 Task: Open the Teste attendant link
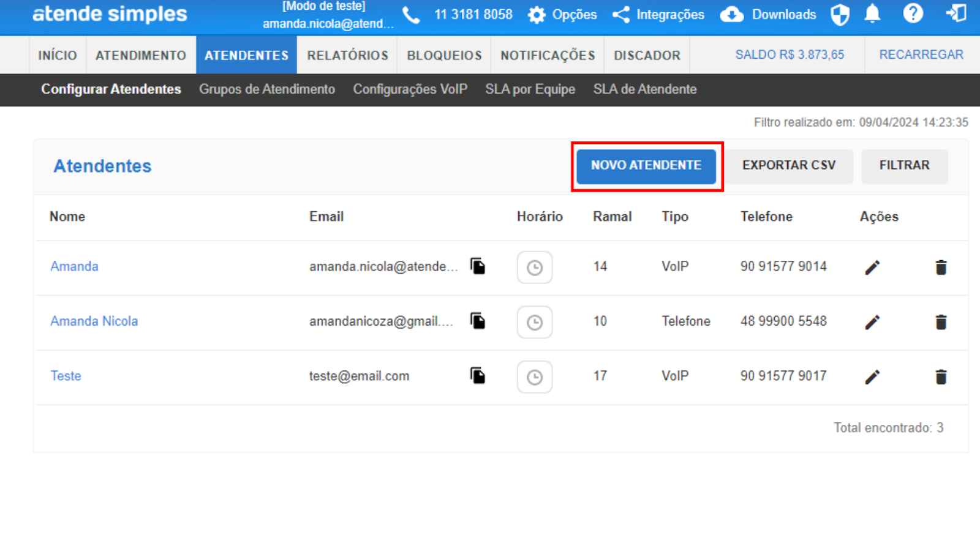66,375
